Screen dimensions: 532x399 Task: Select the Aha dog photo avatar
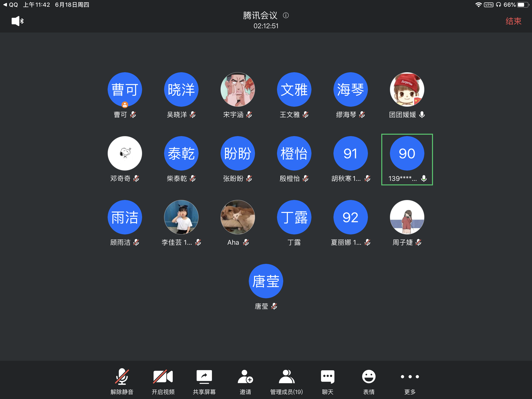pyautogui.click(x=238, y=217)
